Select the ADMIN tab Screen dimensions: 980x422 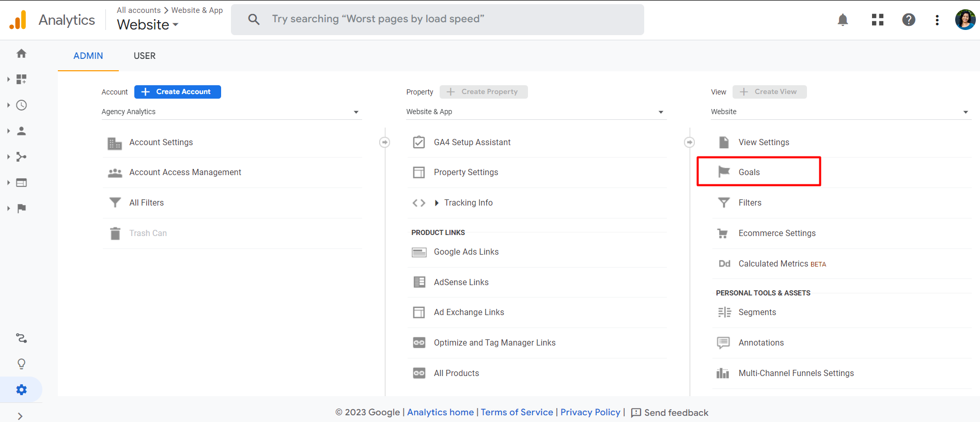pyautogui.click(x=88, y=56)
